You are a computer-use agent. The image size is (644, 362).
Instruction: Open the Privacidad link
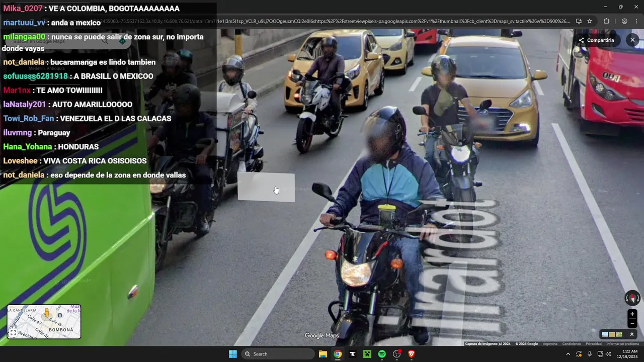point(594,344)
